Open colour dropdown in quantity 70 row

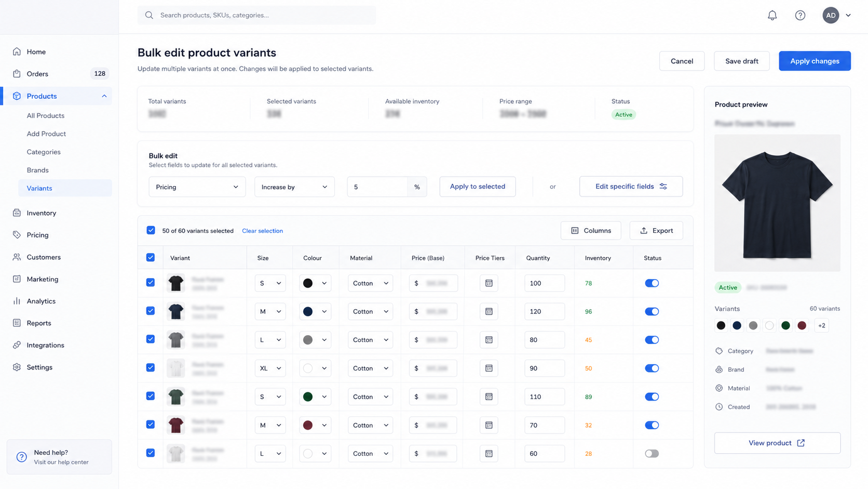point(315,425)
